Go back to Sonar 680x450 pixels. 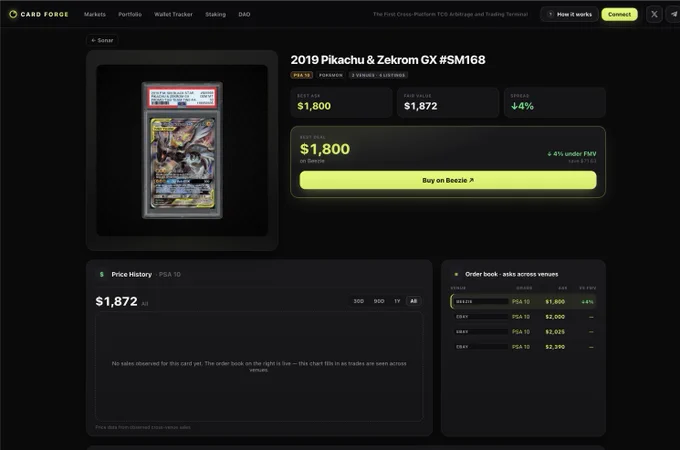tap(102, 40)
